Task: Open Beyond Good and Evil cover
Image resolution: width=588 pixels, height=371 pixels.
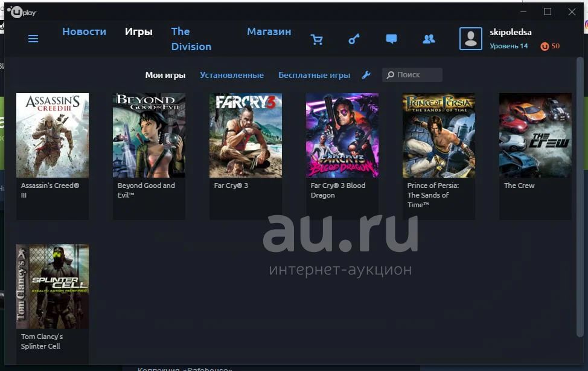Action: pos(149,135)
